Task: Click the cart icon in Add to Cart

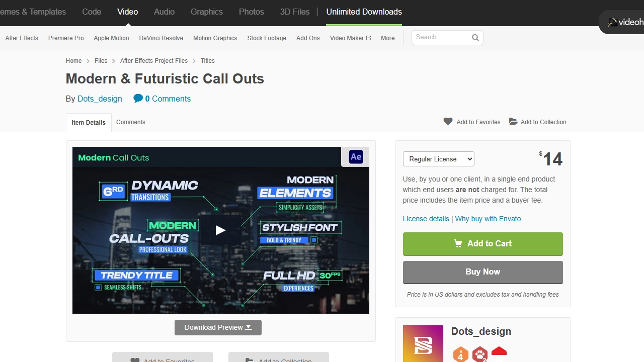Action: [458, 243]
